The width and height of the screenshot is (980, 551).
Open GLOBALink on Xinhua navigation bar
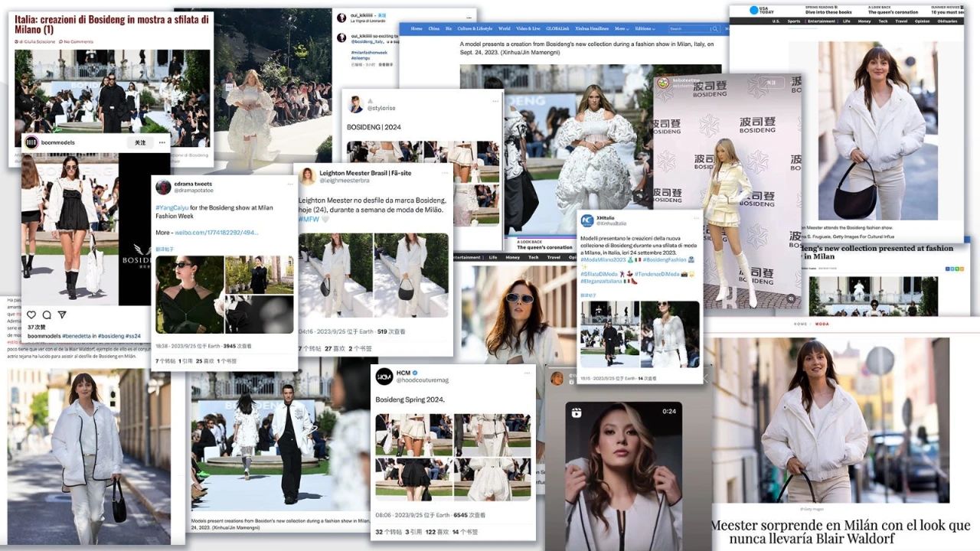pos(558,28)
